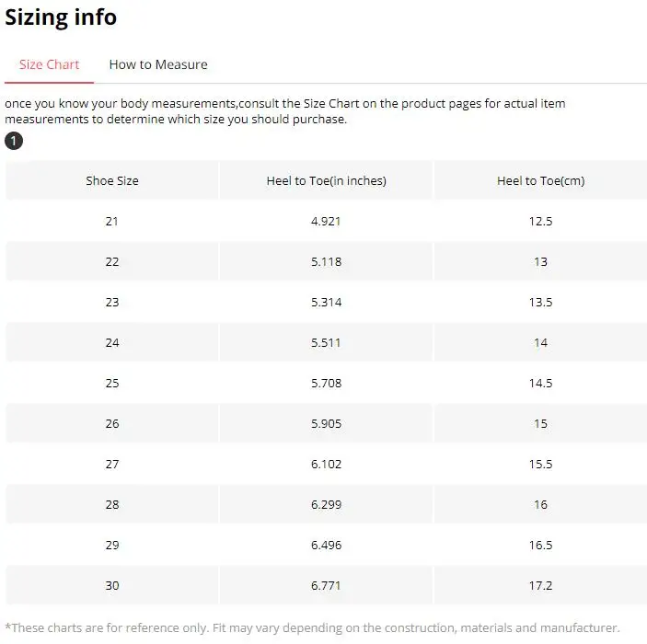
Task: Select the Heel to Toe(in inches) header
Action: pos(326,181)
